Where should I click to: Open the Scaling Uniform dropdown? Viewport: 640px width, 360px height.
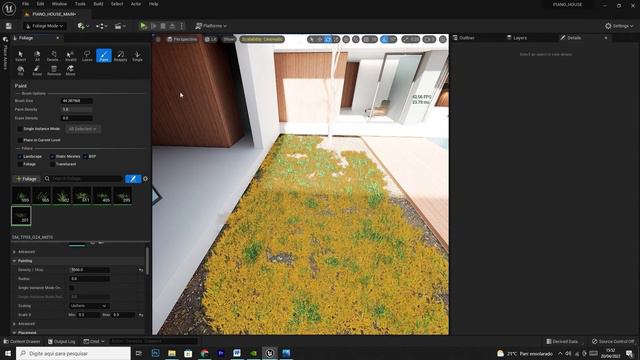pos(89,306)
